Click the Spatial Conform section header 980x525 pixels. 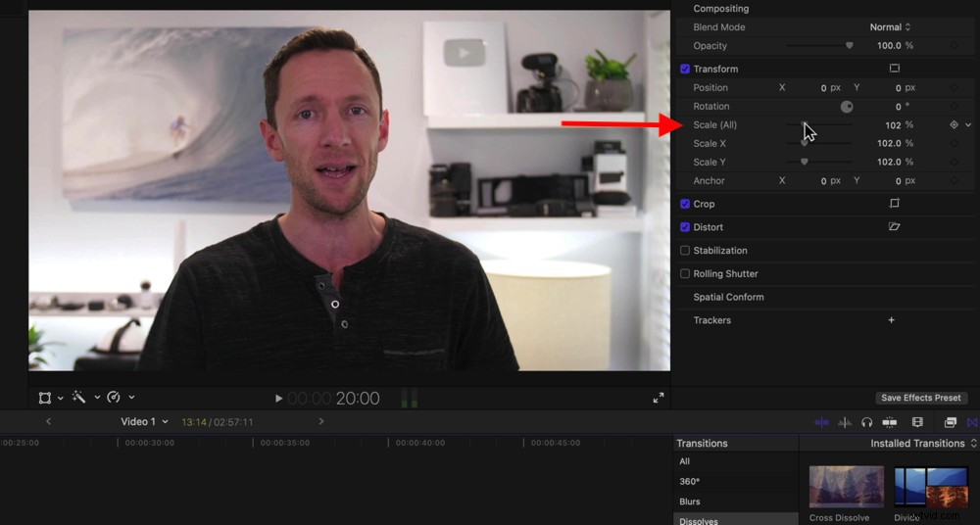[728, 297]
